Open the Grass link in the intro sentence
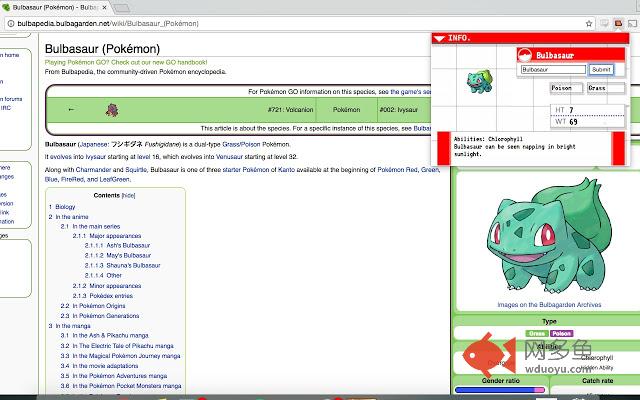 coord(231,144)
